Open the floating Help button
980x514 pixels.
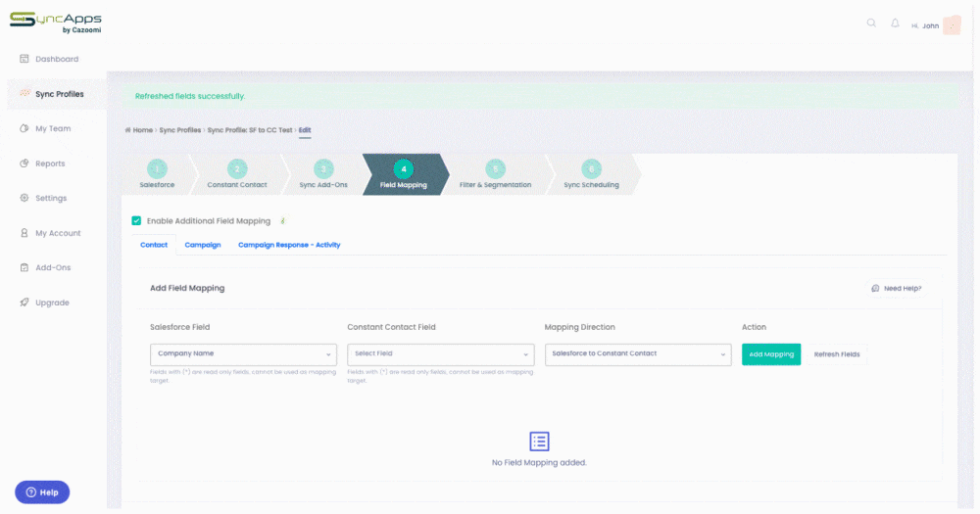click(42, 492)
